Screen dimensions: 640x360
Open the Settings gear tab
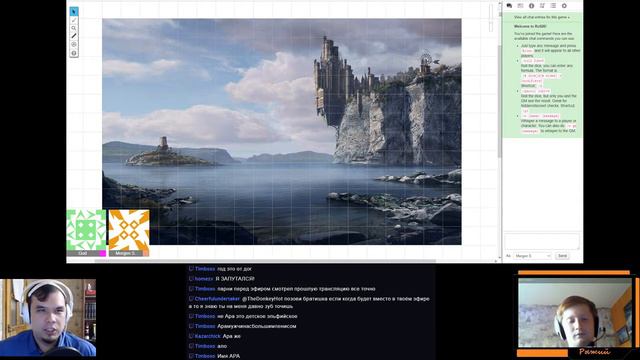point(564,6)
